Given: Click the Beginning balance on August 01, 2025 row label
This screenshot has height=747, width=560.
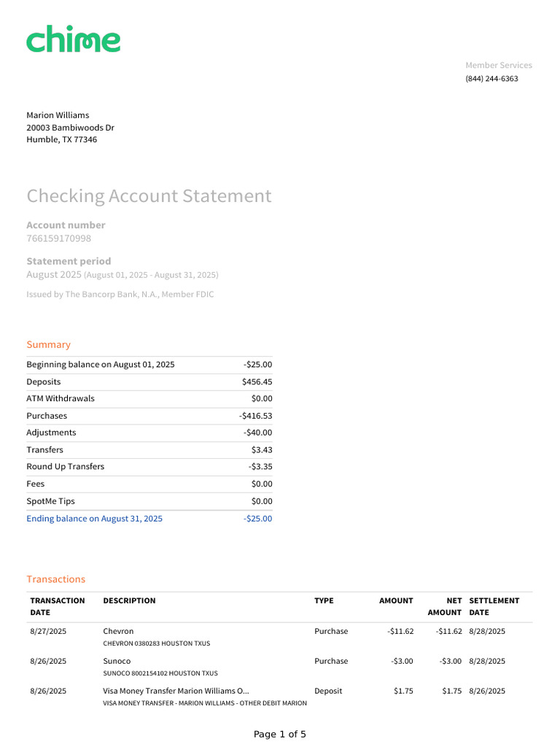Looking at the screenshot, I should (x=101, y=365).
